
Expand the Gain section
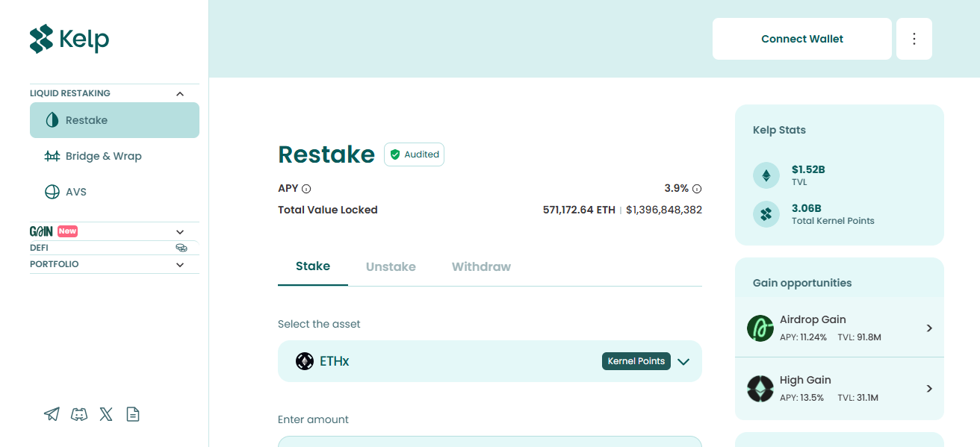(180, 232)
